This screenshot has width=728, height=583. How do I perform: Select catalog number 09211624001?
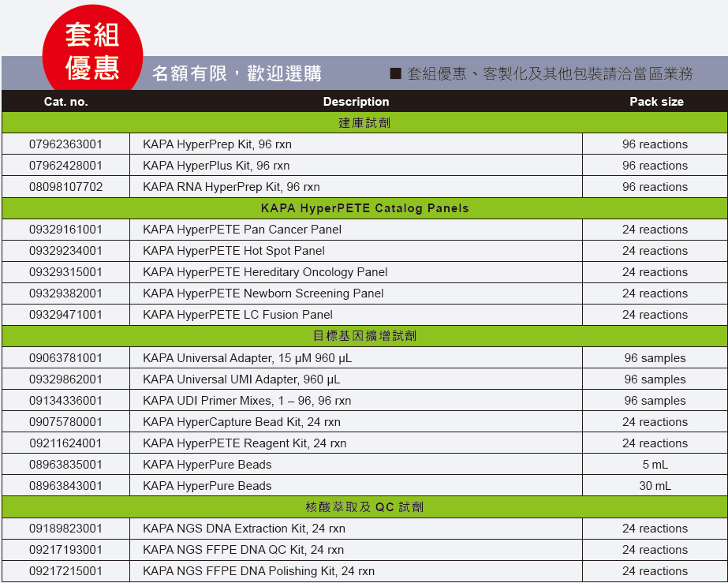[x=65, y=443]
